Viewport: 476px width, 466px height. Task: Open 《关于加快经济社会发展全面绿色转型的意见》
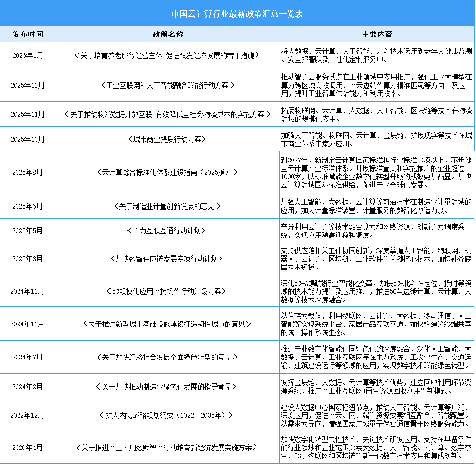pyautogui.click(x=167, y=357)
